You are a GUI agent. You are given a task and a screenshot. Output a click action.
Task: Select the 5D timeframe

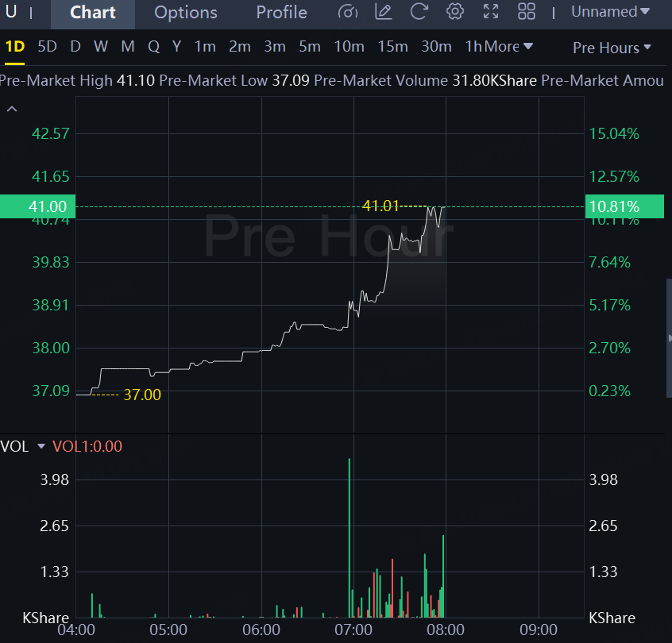(47, 46)
